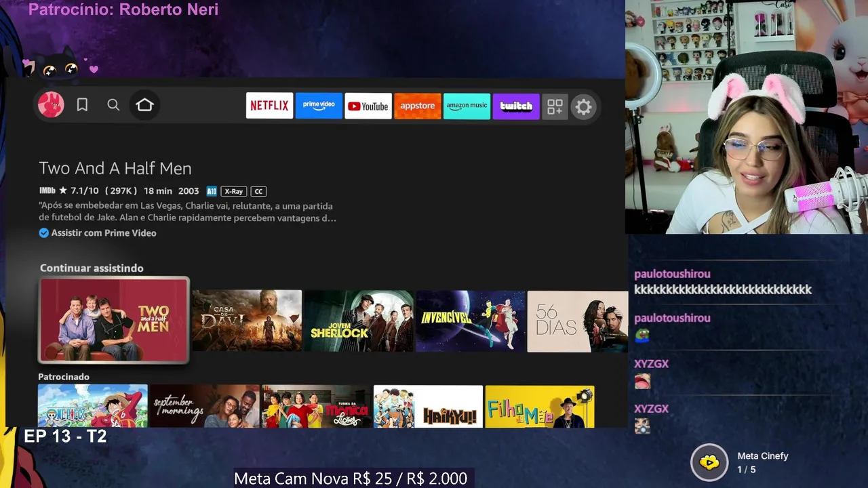The image size is (868, 488).
Task: Open the Amazon Music tile
Action: coord(467,106)
